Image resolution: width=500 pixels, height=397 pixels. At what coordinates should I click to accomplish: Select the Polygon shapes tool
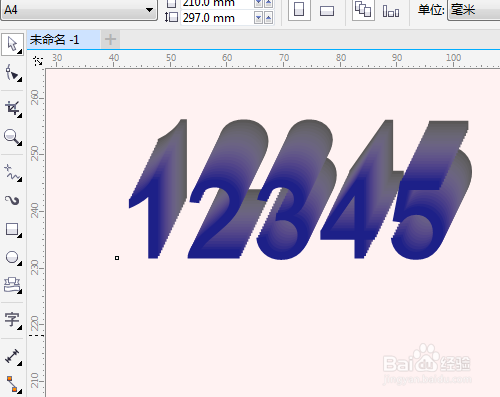click(12, 285)
